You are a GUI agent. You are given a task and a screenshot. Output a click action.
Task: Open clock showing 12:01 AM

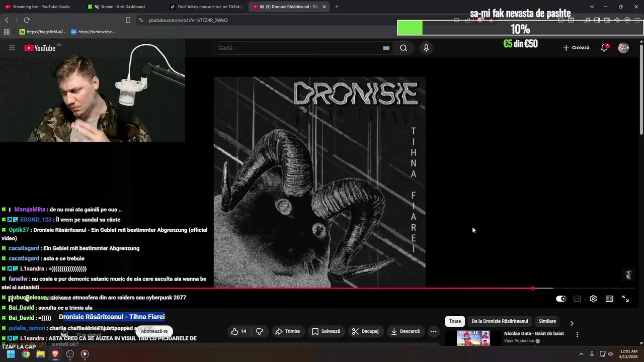click(628, 354)
